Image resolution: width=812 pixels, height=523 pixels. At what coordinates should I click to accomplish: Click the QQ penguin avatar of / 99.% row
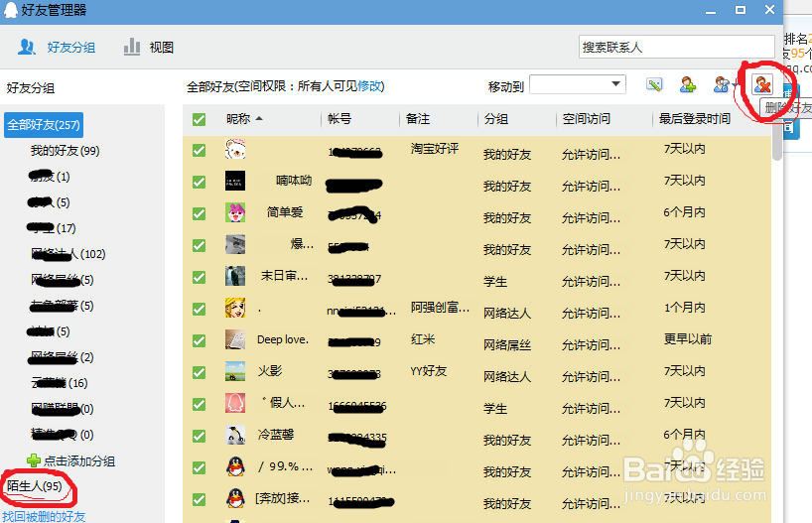(x=235, y=467)
